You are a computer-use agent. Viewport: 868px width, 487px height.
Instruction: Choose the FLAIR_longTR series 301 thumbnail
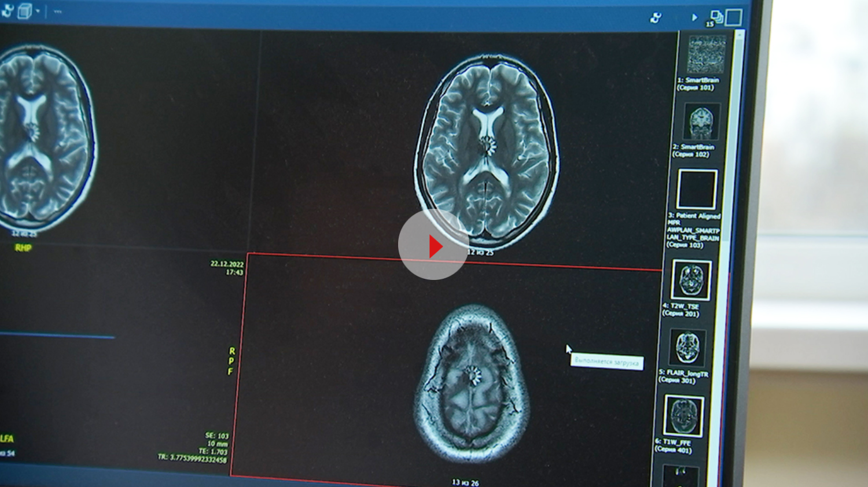tap(687, 347)
